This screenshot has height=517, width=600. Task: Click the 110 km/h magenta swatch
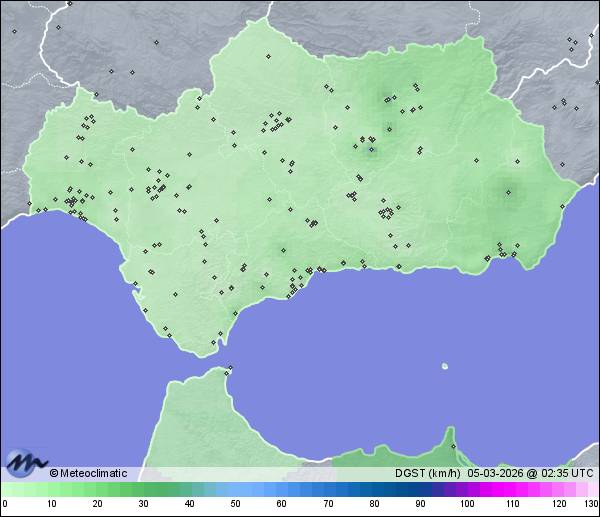click(512, 489)
